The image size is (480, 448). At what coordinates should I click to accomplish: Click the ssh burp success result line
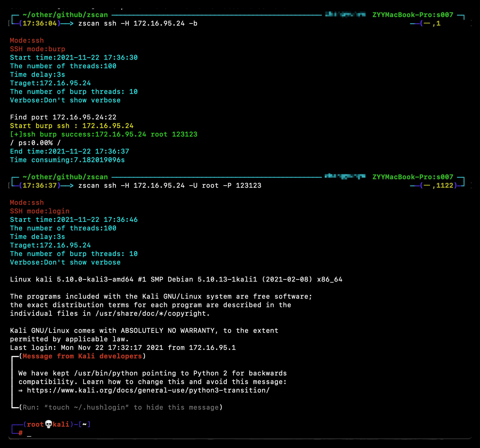click(x=104, y=134)
